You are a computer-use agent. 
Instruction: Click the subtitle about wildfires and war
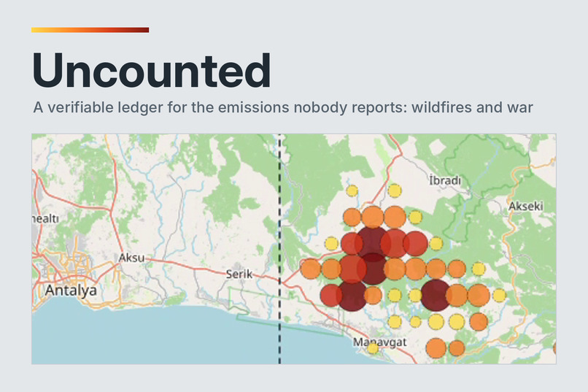click(x=283, y=107)
